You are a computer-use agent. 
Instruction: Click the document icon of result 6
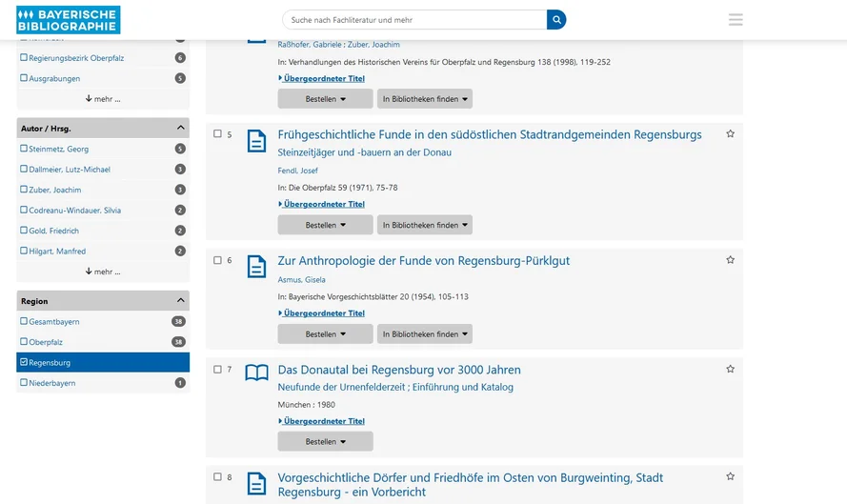pos(256,267)
